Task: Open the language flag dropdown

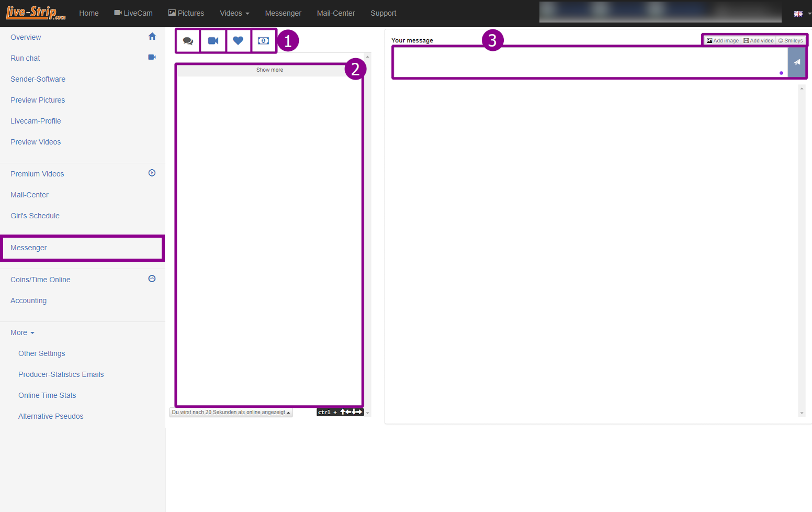Action: click(x=800, y=14)
